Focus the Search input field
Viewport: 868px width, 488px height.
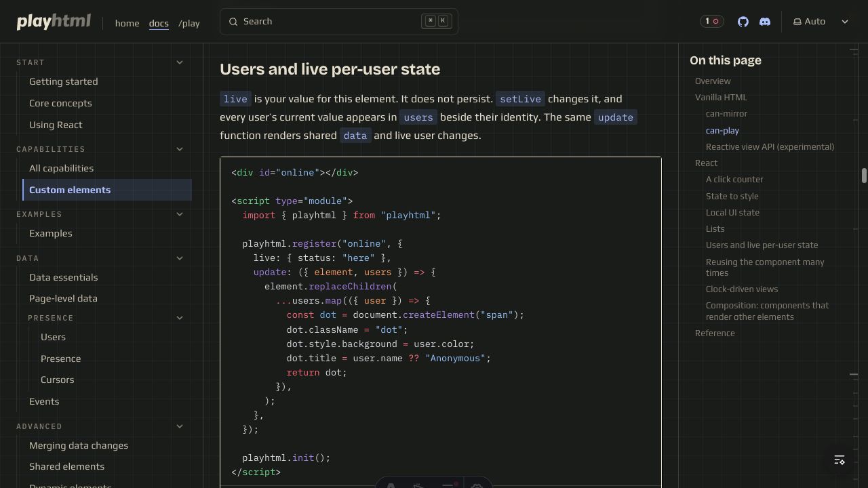click(x=339, y=22)
